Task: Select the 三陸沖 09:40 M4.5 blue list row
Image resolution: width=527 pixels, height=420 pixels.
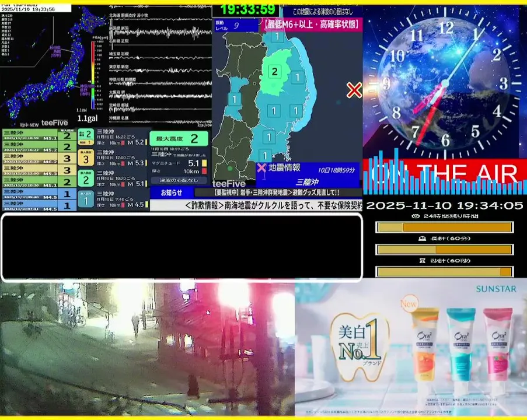Action: point(39,194)
